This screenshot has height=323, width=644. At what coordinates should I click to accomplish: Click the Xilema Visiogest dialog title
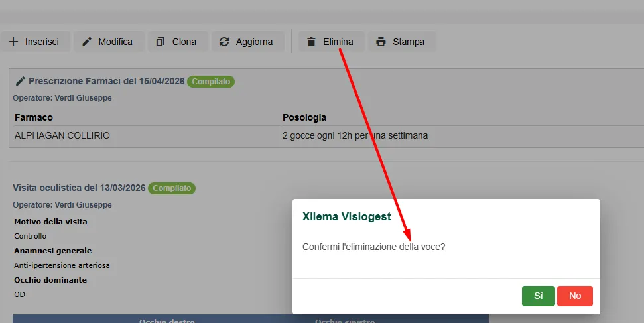(x=347, y=217)
